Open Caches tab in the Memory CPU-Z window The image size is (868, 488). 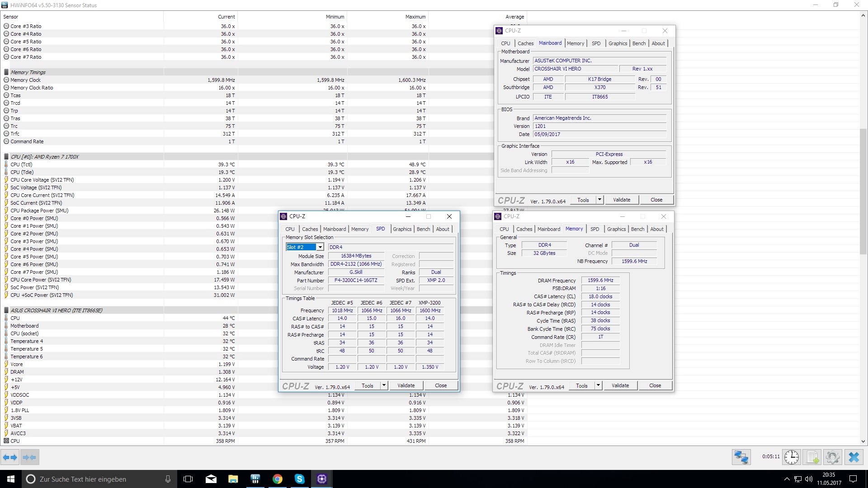tap(524, 229)
